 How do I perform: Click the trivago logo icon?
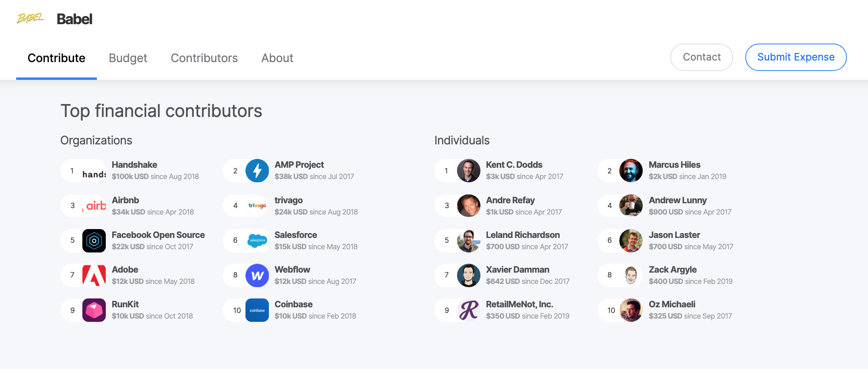[257, 206]
